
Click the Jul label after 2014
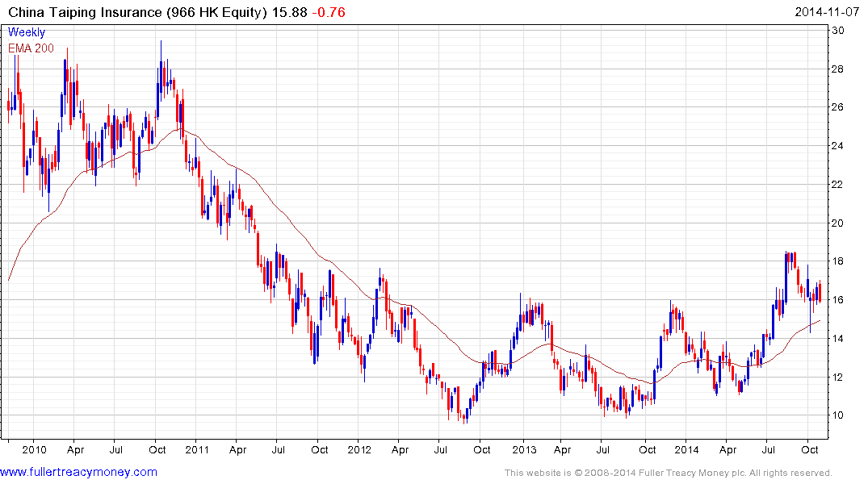tap(769, 449)
